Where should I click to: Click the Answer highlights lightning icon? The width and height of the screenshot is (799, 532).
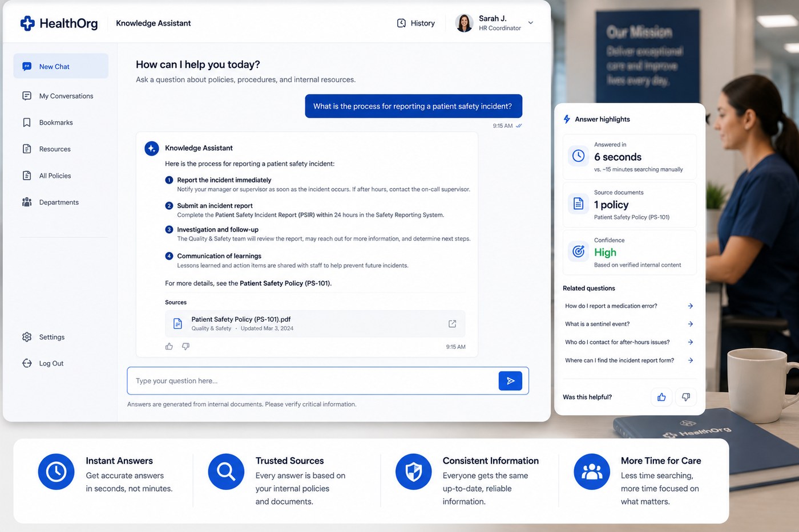pyautogui.click(x=567, y=119)
